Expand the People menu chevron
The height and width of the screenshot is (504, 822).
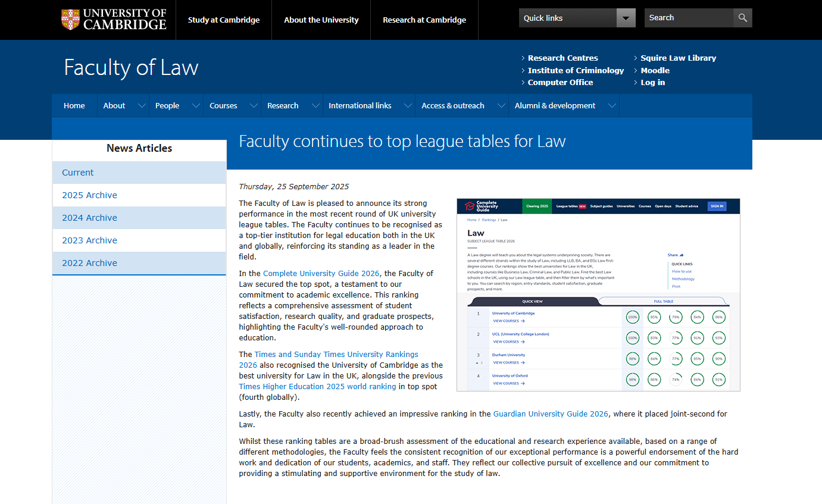tap(196, 106)
